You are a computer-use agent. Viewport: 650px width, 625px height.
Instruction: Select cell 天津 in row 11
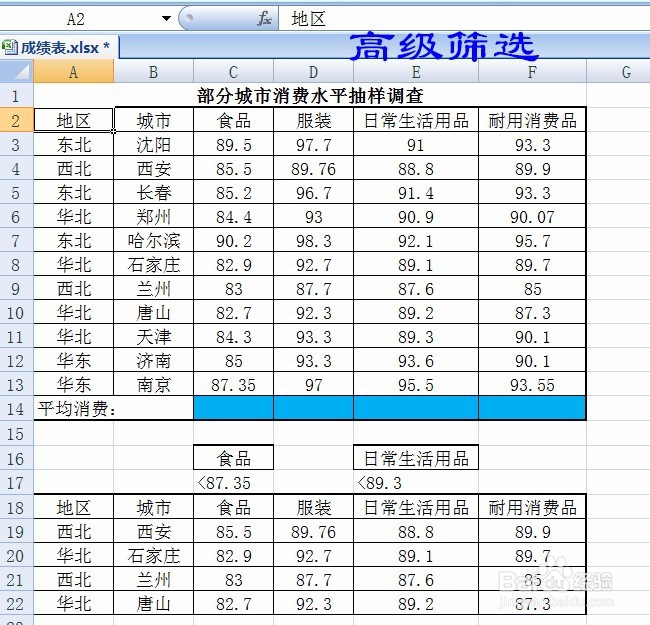click(x=153, y=337)
